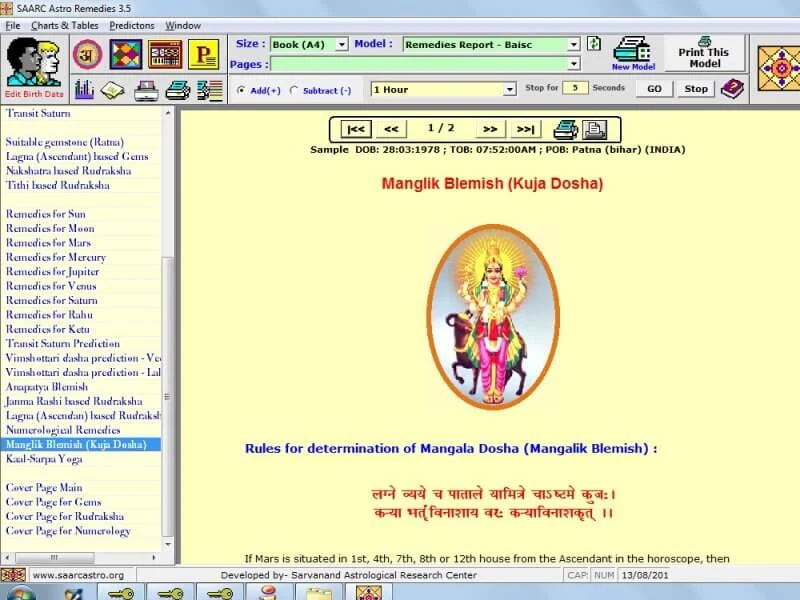Screen dimensions: 800x600
Task: Click the third key taskbar icon
Action: pos(220,593)
